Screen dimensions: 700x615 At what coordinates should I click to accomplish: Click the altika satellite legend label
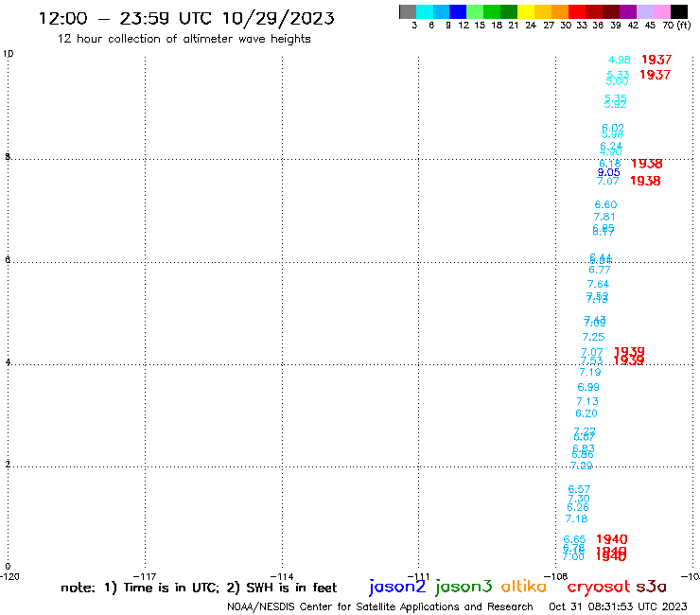[524, 587]
